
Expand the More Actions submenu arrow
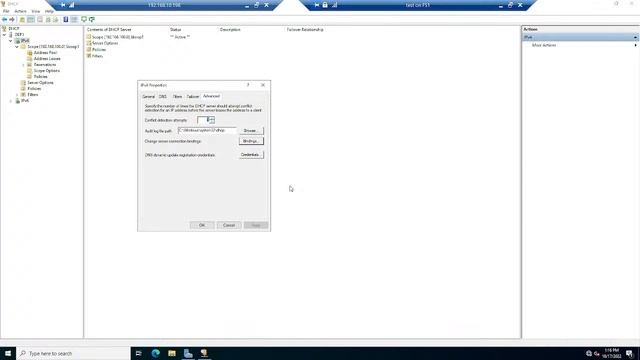635,45
